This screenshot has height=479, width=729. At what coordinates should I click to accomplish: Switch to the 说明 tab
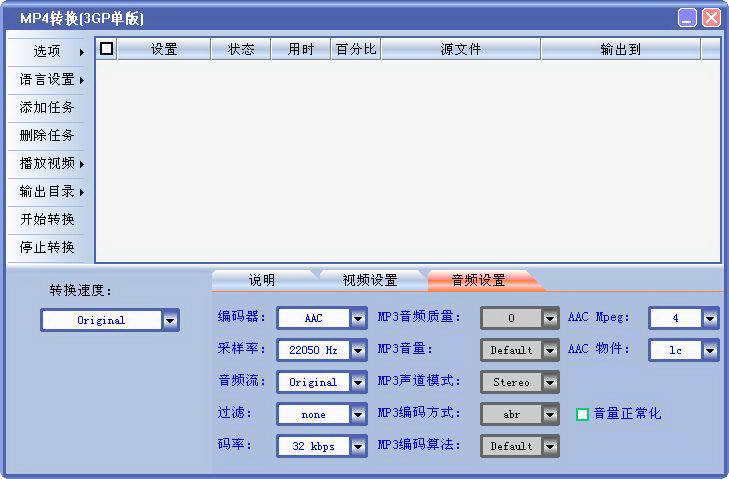click(262, 280)
